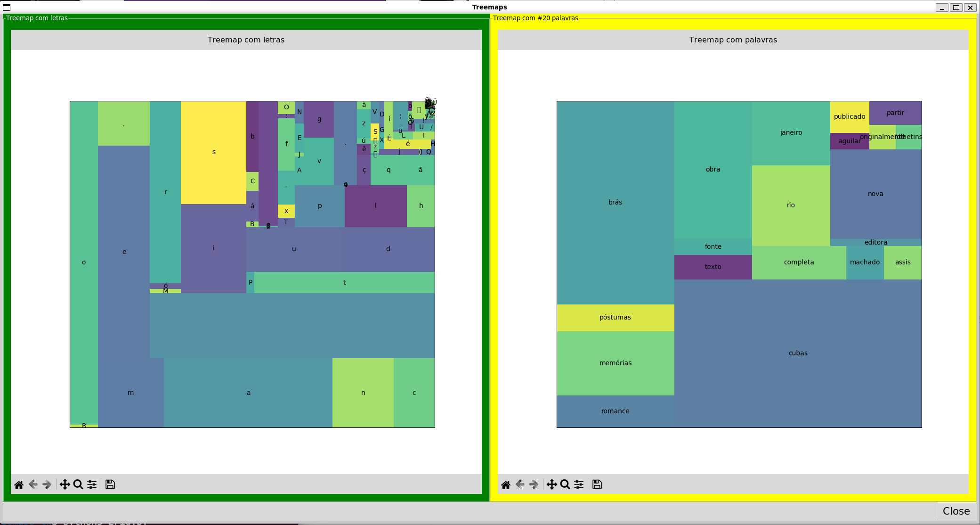Select the 'cubas' block in the words treemap
The image size is (980, 525).
point(798,353)
